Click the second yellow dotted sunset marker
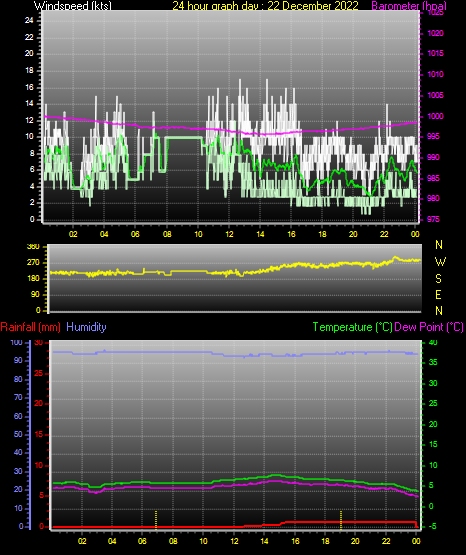Screen dimensions: 466x555 341,520
